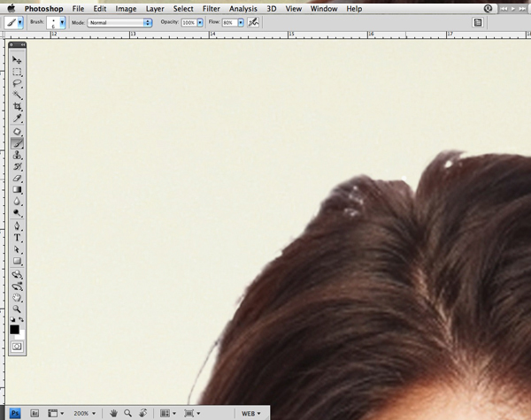531x420 pixels.
Task: Click the Hand tool in bottom bar
Action: tap(113, 412)
